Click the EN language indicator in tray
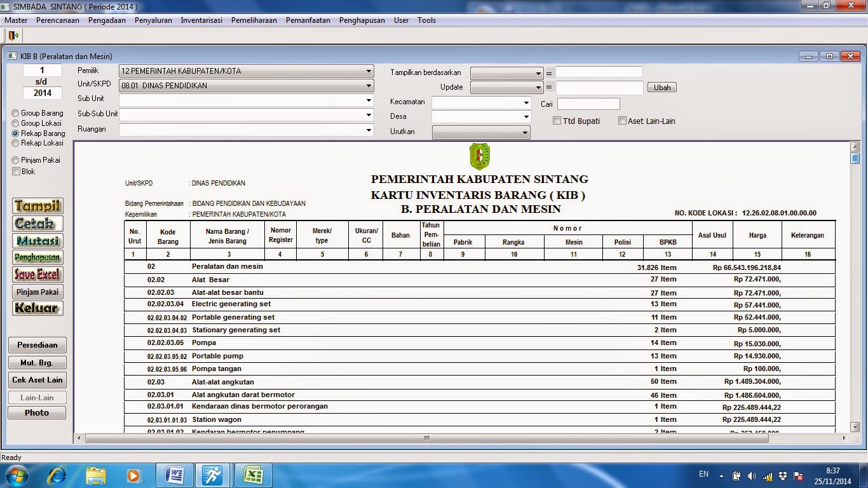 pyautogui.click(x=703, y=474)
